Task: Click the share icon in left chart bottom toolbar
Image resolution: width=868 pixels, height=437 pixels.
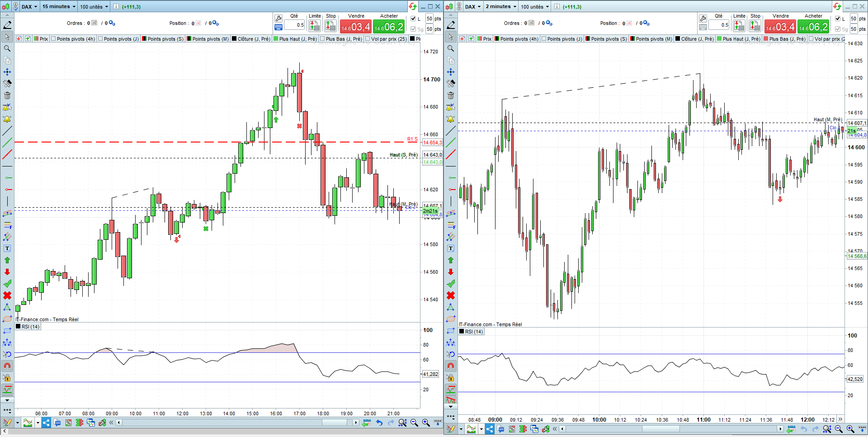Action: 46,423
